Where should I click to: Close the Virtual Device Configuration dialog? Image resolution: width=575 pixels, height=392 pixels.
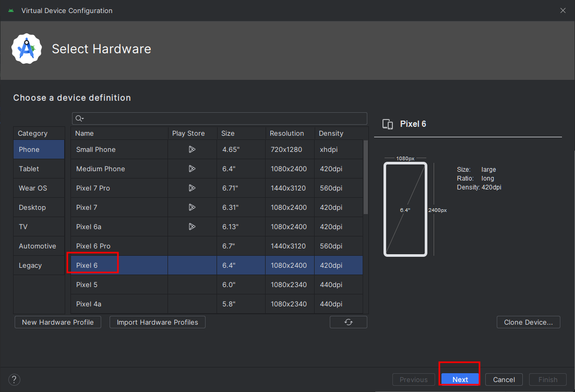(x=563, y=10)
